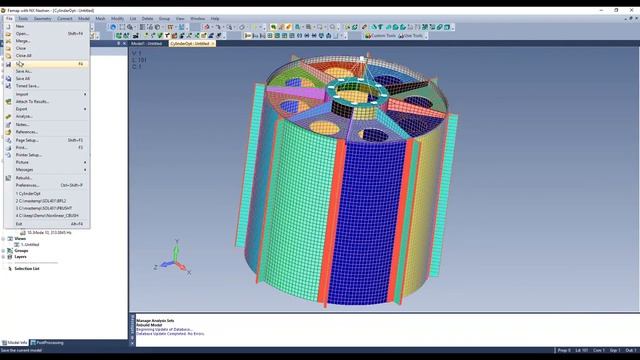Click the highlighted Save entry with F4 shortcut
The width and height of the screenshot is (640, 360).
point(47,64)
